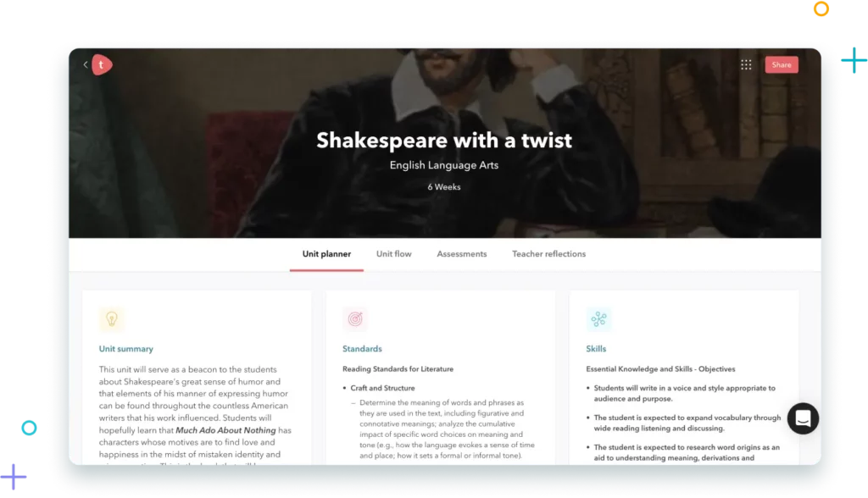The image size is (868, 498).
Task: Open the Assessments tab
Action: point(461,254)
